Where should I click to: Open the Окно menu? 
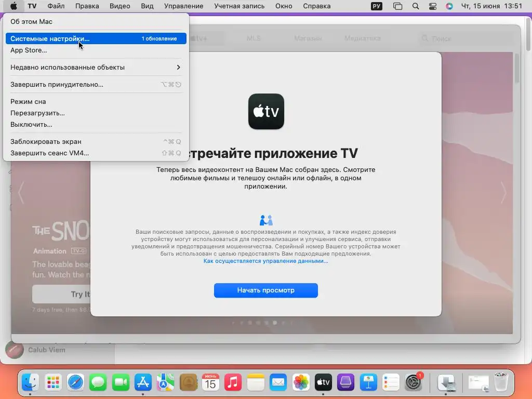(284, 6)
